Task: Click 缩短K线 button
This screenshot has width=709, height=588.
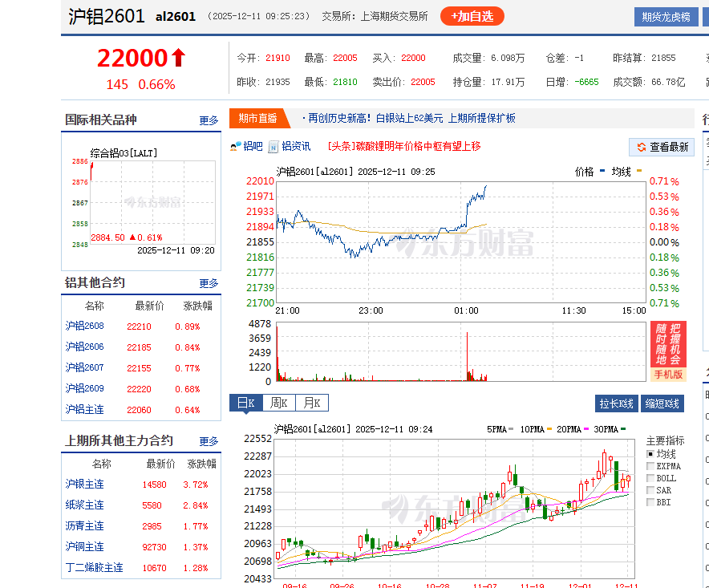Action: tap(662, 403)
